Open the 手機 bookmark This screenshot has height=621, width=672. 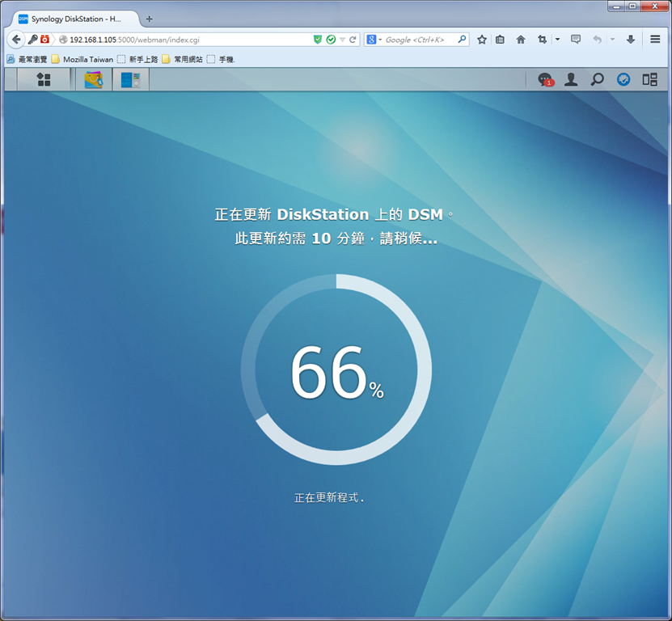221,59
